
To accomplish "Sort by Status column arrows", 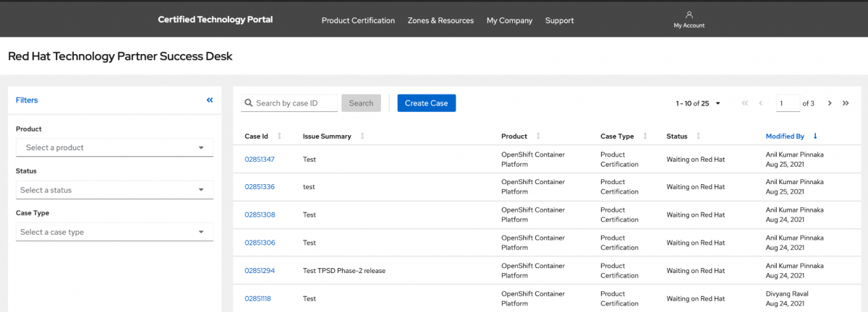I will tap(698, 136).
